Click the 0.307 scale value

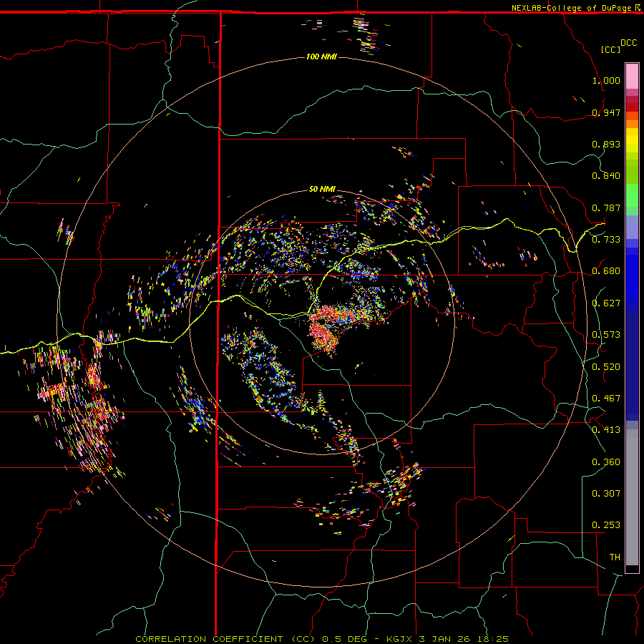(x=606, y=494)
